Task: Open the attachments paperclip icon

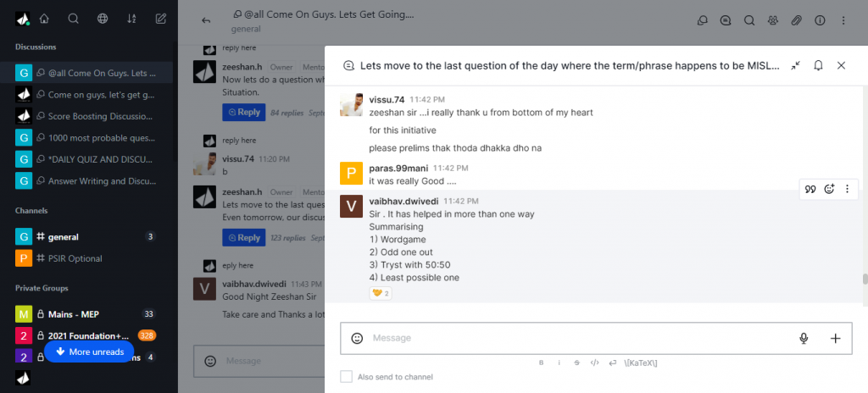Action: pos(796,20)
